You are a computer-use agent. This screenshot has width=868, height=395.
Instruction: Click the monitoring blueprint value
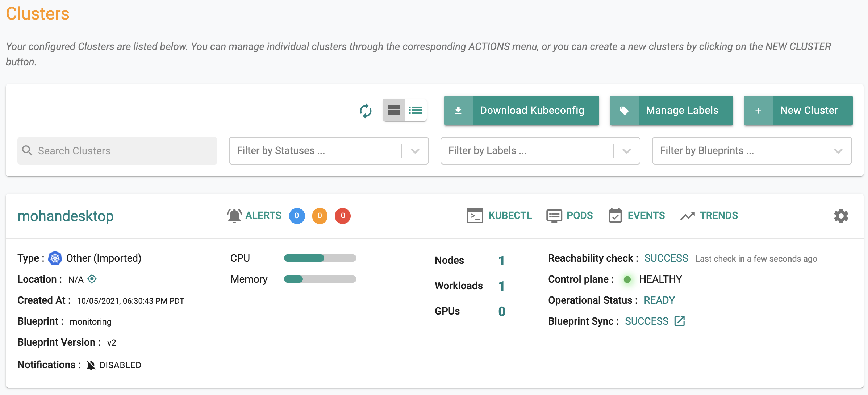[x=91, y=322]
